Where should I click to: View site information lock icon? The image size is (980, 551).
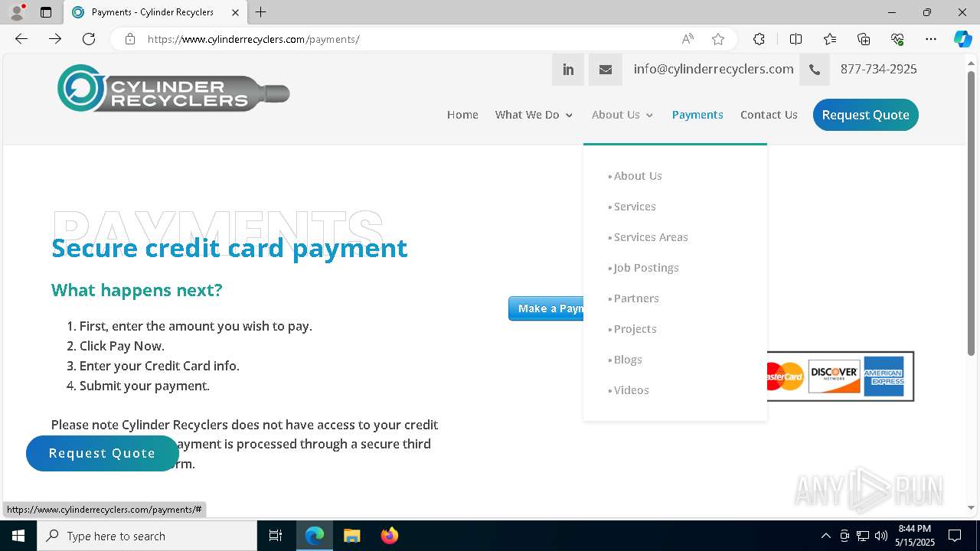(x=130, y=39)
